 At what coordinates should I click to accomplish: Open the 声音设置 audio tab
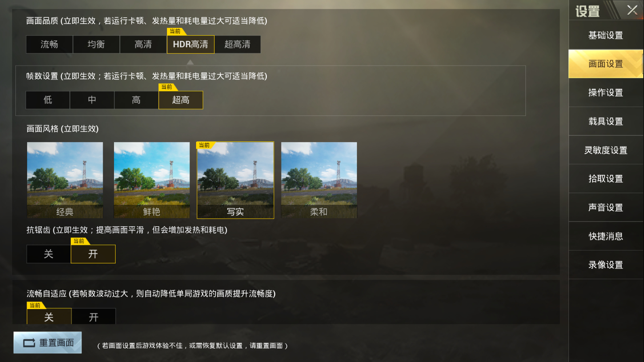point(606,208)
